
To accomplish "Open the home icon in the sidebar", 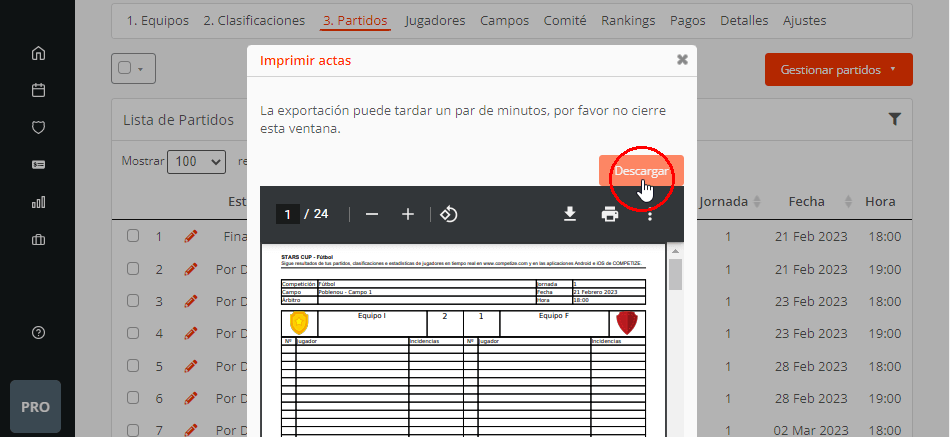I will pos(38,53).
